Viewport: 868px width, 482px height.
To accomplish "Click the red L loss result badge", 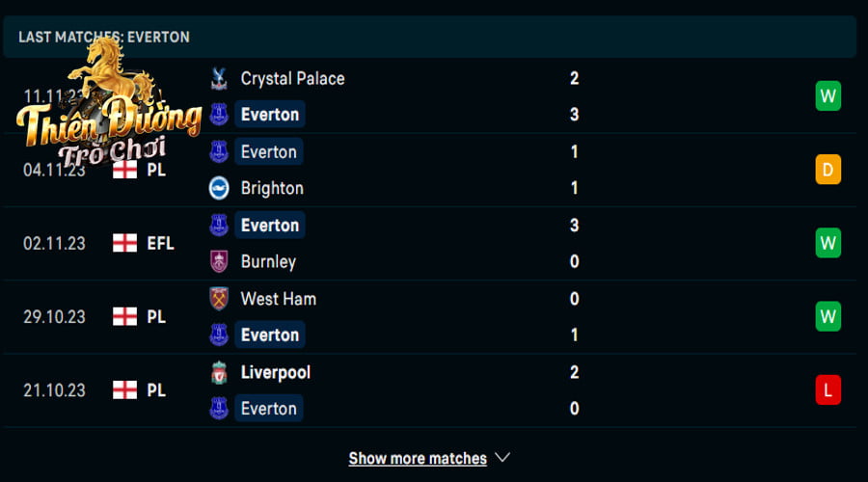I will (x=827, y=390).
